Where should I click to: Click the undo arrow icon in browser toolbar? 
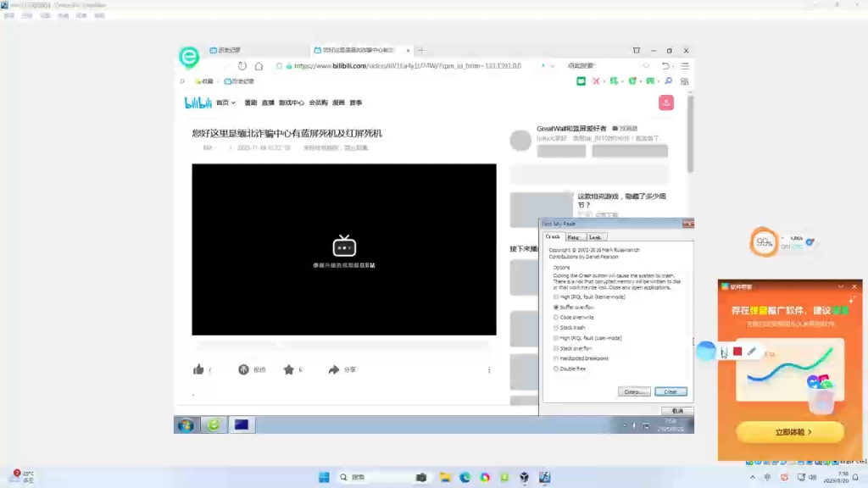point(665,66)
